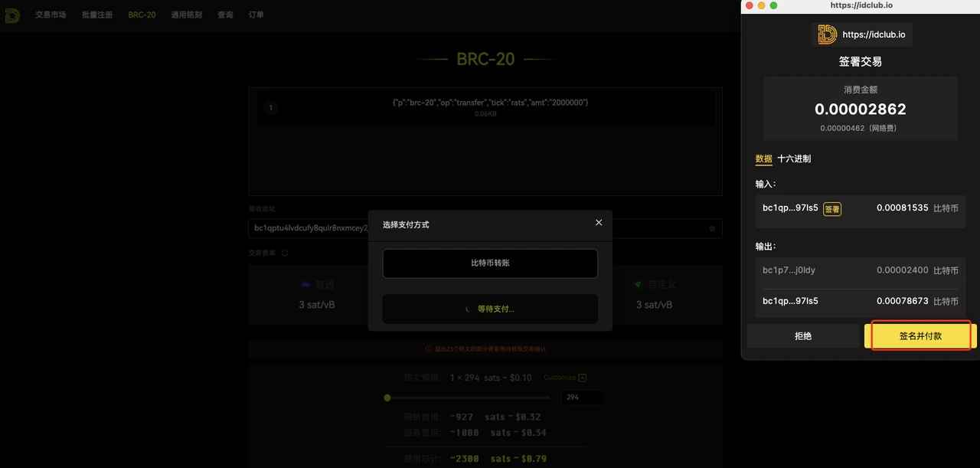Click the refresh icon next to 交易费率
Viewport: 980px width, 468px height.
(285, 253)
